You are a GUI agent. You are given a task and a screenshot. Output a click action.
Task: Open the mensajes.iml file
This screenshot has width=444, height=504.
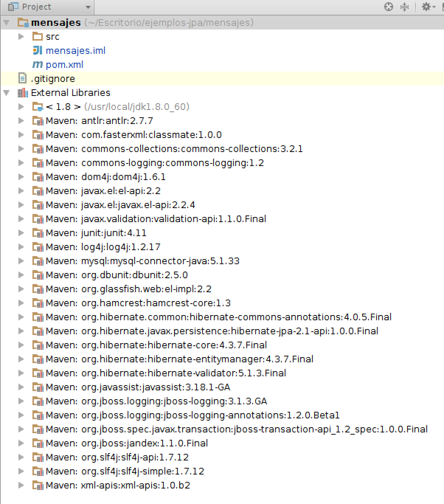pyautogui.click(x=75, y=51)
